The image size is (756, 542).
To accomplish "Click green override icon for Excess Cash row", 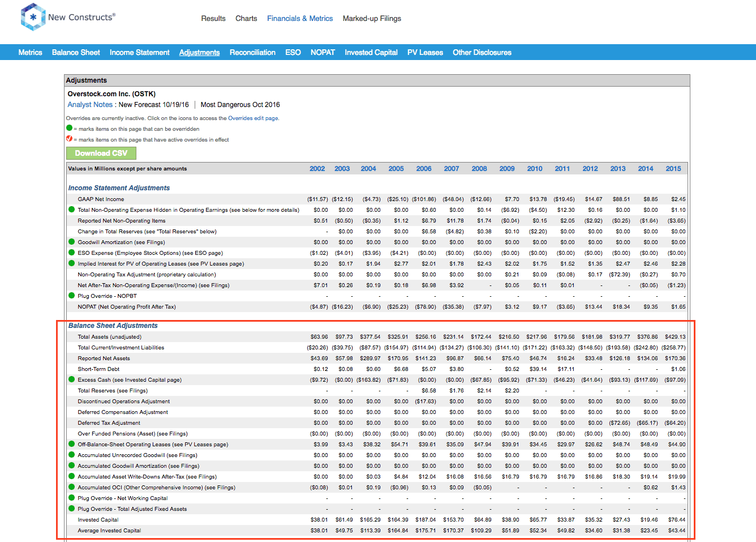I will (71, 379).
